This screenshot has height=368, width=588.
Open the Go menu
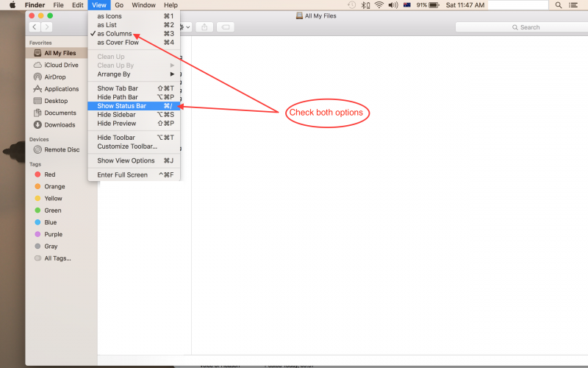119,5
